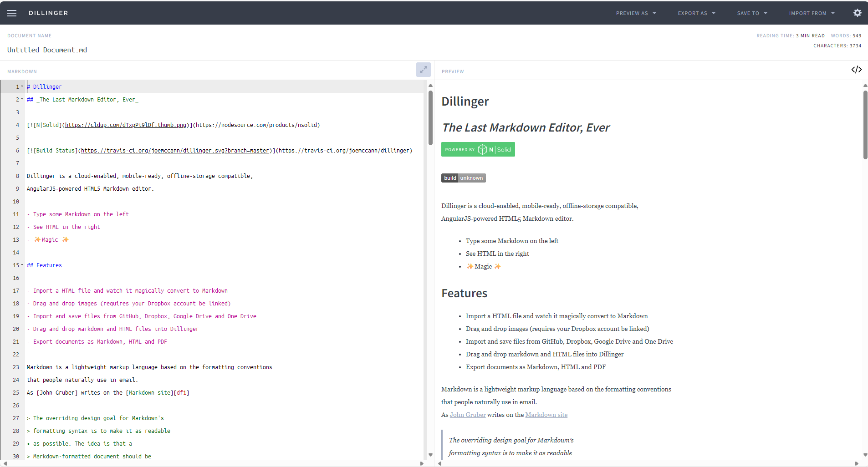Collapse fold arrow on line 15 Features
The height and width of the screenshot is (467, 868).
[22, 265]
